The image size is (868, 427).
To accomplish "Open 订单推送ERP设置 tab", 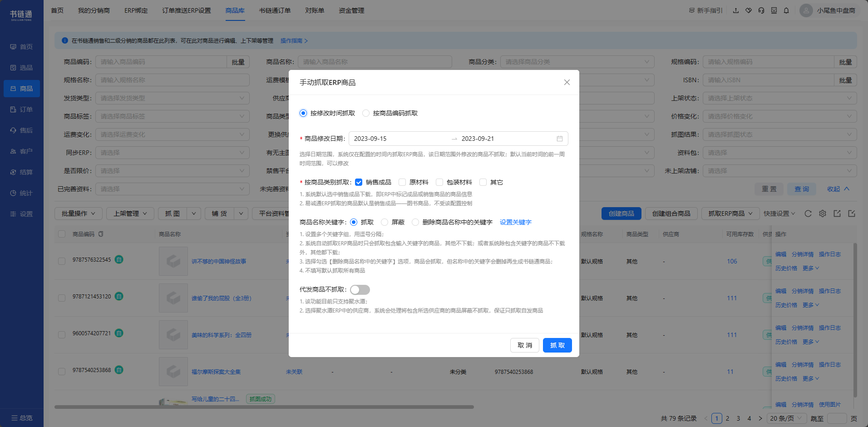I will tap(187, 10).
